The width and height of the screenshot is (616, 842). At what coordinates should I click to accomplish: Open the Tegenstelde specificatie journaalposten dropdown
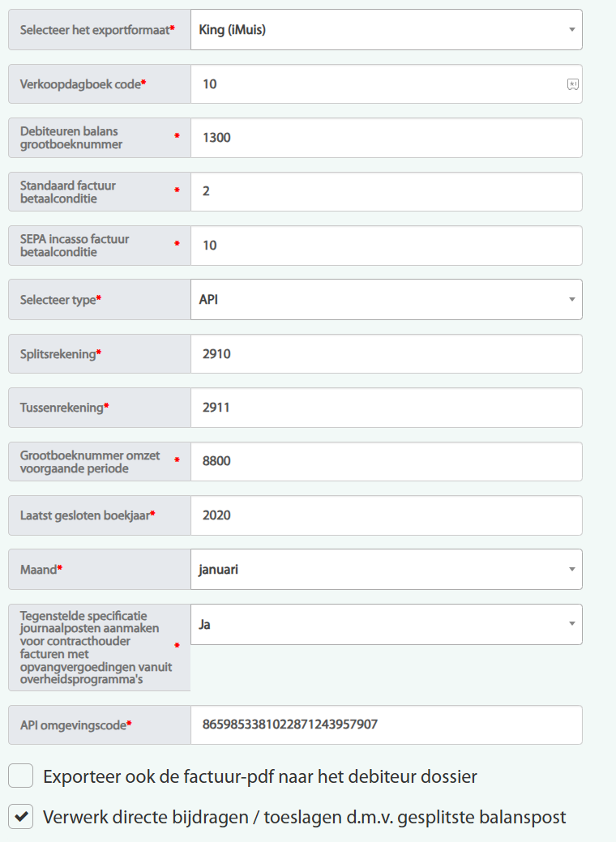point(386,625)
